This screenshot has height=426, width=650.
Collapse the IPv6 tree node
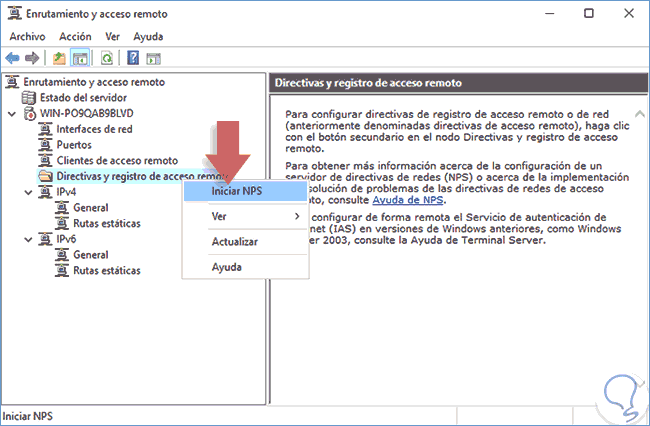coord(28,240)
